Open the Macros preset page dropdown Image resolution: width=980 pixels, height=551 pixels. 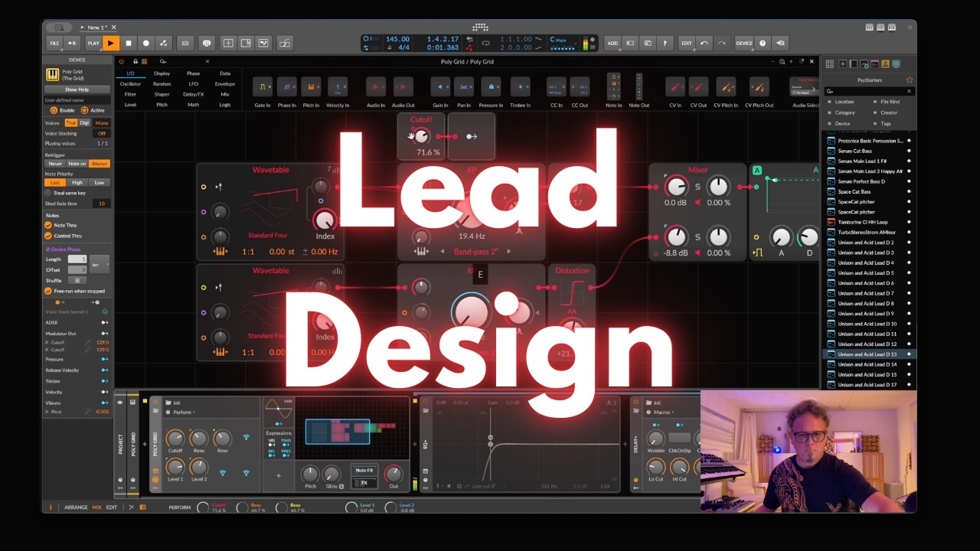point(663,412)
